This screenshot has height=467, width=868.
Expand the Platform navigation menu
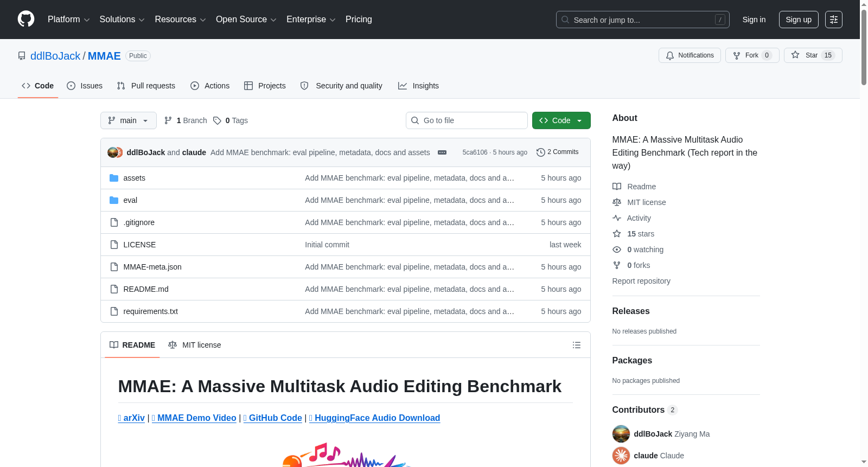tap(69, 20)
